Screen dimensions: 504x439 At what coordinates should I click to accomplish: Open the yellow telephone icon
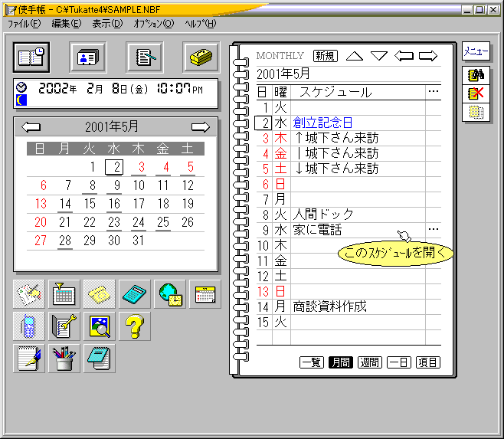point(100,294)
